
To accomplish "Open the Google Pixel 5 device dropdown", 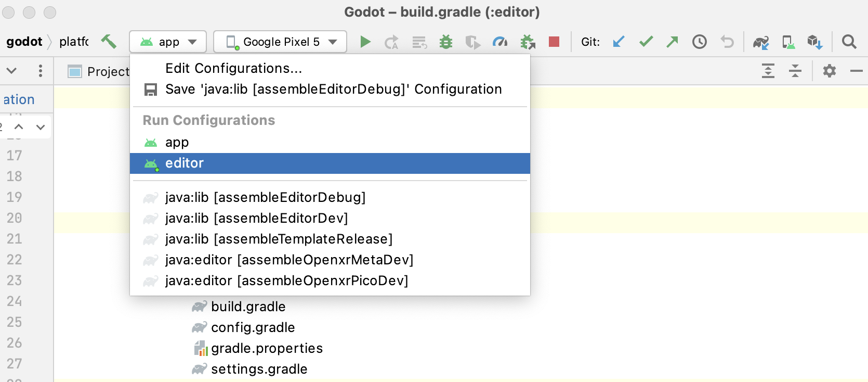I will coord(280,42).
